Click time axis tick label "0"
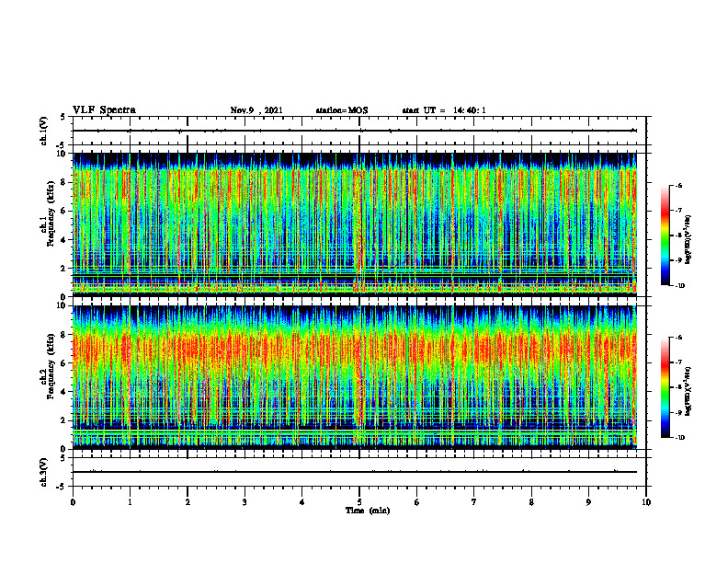 [73, 502]
